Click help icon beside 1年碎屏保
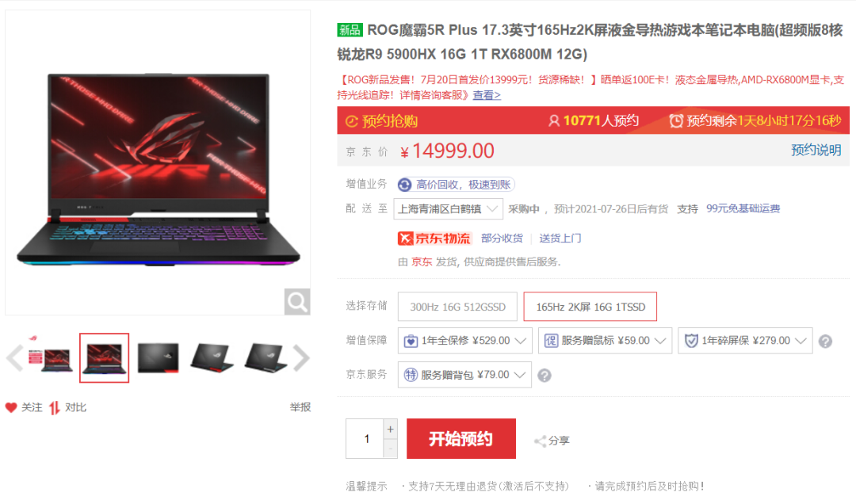This screenshot has width=856, height=504. pos(825,342)
